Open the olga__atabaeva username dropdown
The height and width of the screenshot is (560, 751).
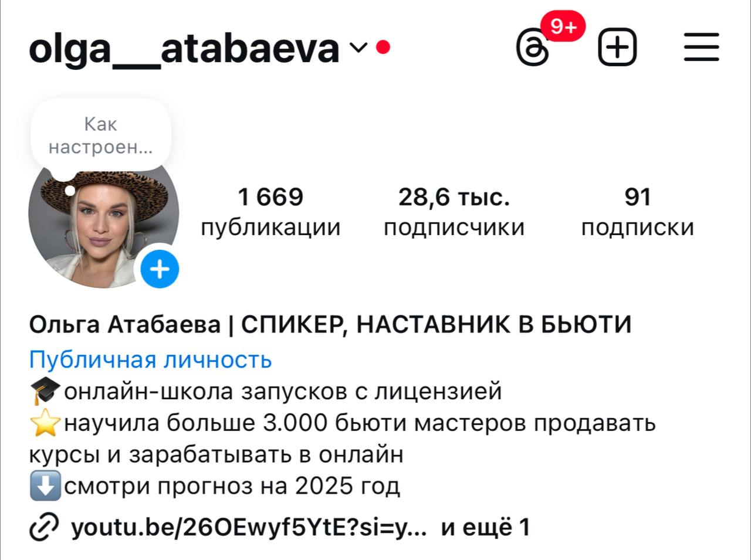click(184, 48)
